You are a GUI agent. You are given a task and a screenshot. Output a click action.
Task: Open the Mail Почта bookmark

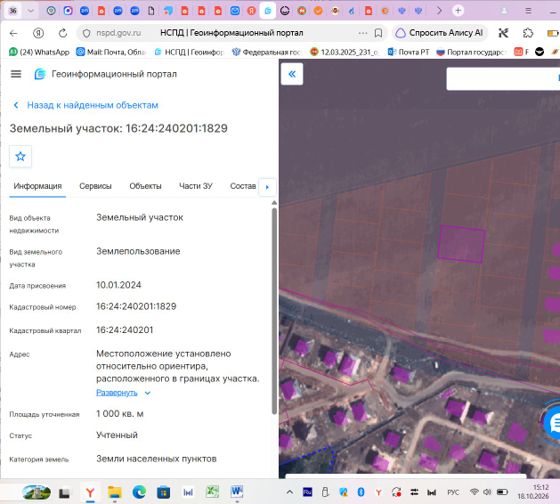pos(111,52)
